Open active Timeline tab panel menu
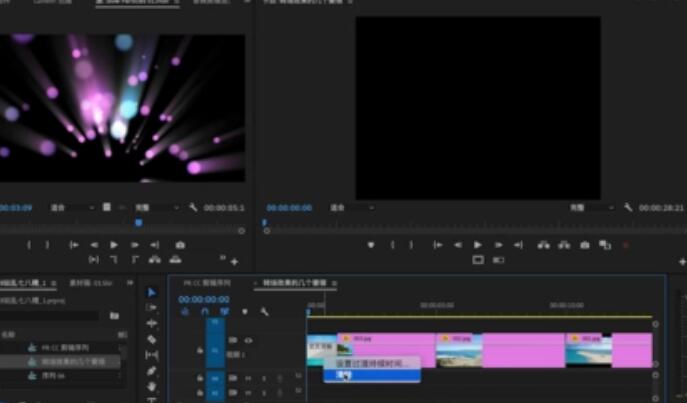The image size is (687, 403). 334,283
